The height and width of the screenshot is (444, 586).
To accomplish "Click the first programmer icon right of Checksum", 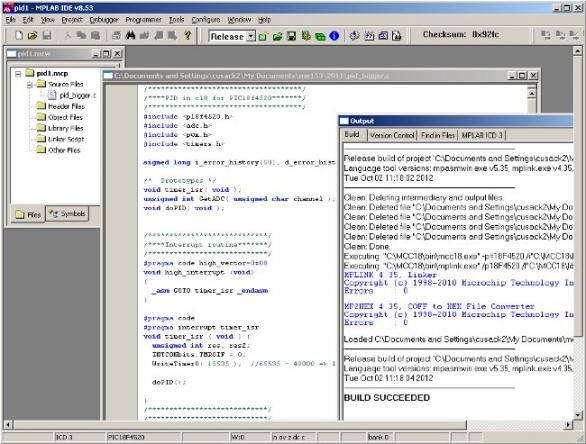I will tap(546, 35).
